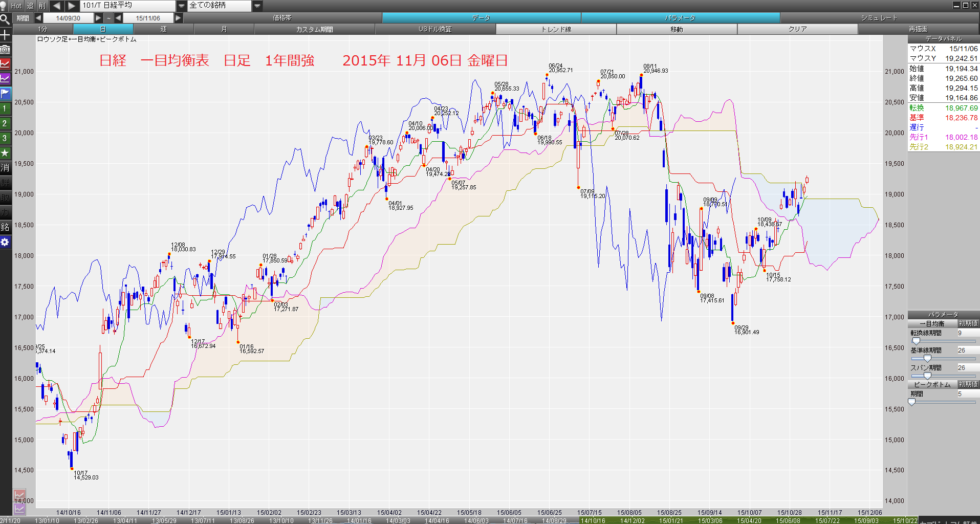This screenshot has width=980, height=524.
Task: Select preset 1 green button
Action: (5, 108)
